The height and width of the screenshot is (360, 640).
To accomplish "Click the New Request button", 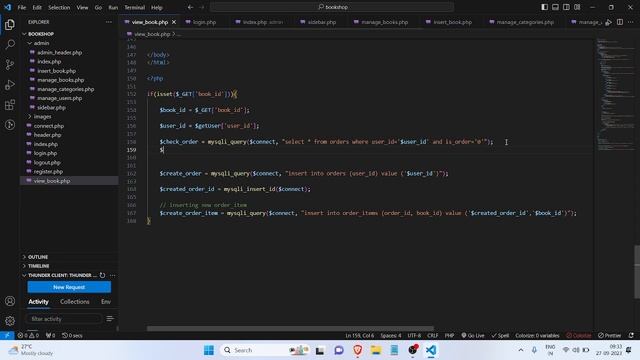I will click(69, 287).
